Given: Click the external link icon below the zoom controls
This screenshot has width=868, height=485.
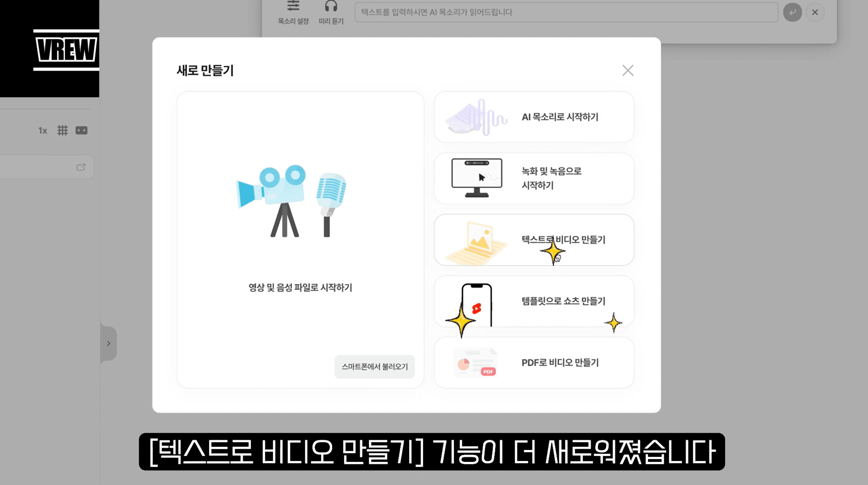Looking at the screenshot, I should point(81,167).
